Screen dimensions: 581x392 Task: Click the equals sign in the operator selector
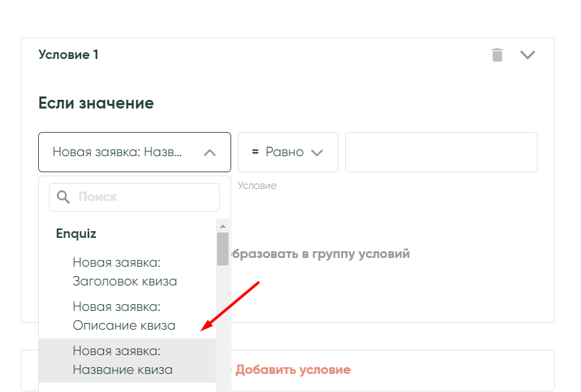point(255,152)
